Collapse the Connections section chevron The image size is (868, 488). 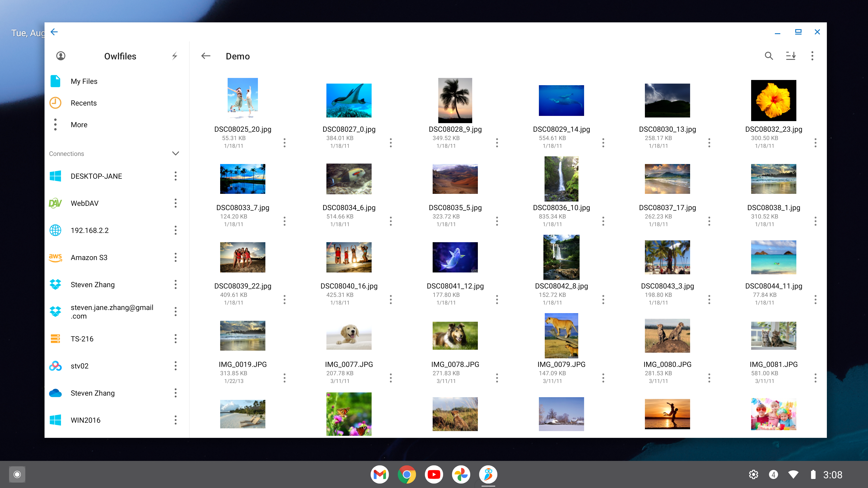point(176,154)
